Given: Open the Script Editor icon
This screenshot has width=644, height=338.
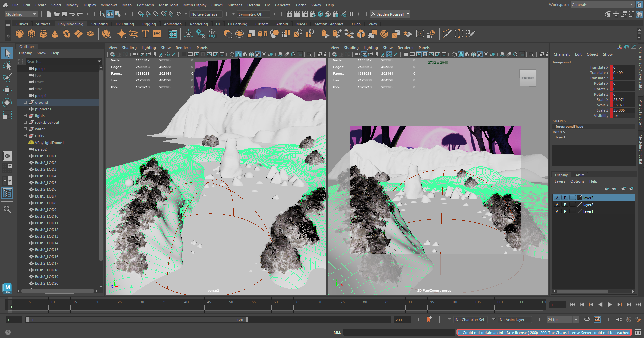Looking at the screenshot, I should [638, 333].
